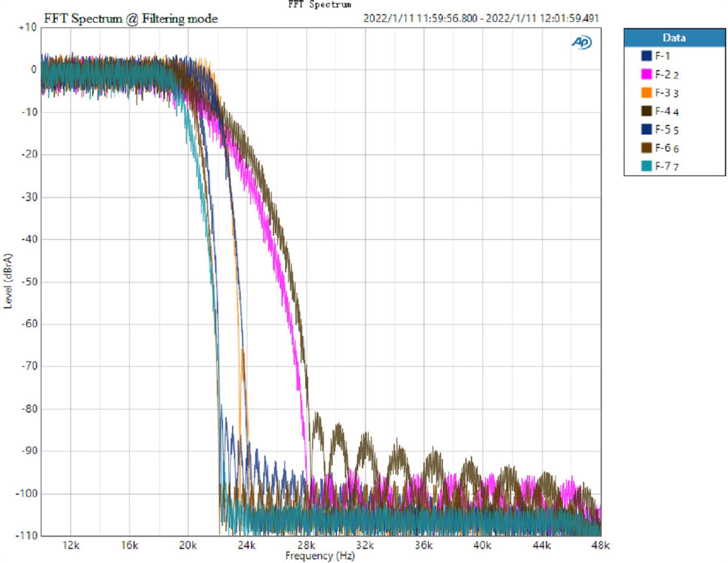The image size is (728, 563).
Task: Click the teal F-7 legend swatch
Action: (647, 165)
